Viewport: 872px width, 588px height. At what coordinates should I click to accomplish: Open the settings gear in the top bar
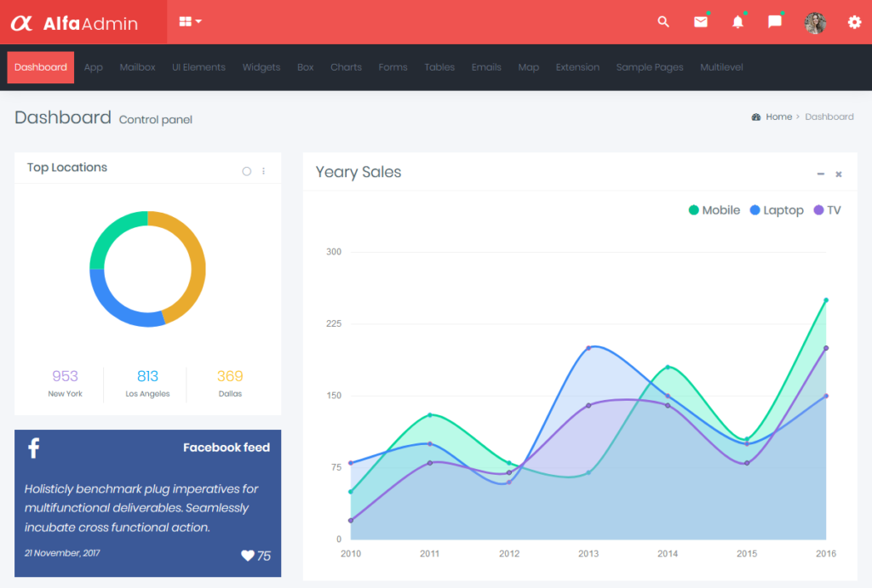852,23
